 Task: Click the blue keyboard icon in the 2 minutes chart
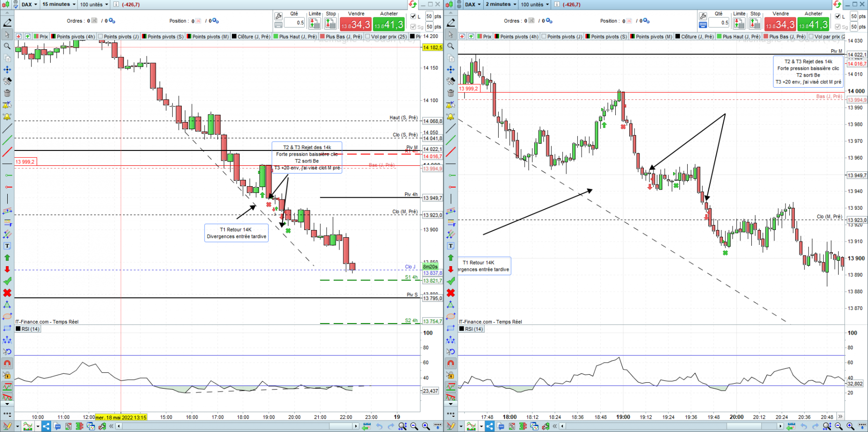pos(703,25)
